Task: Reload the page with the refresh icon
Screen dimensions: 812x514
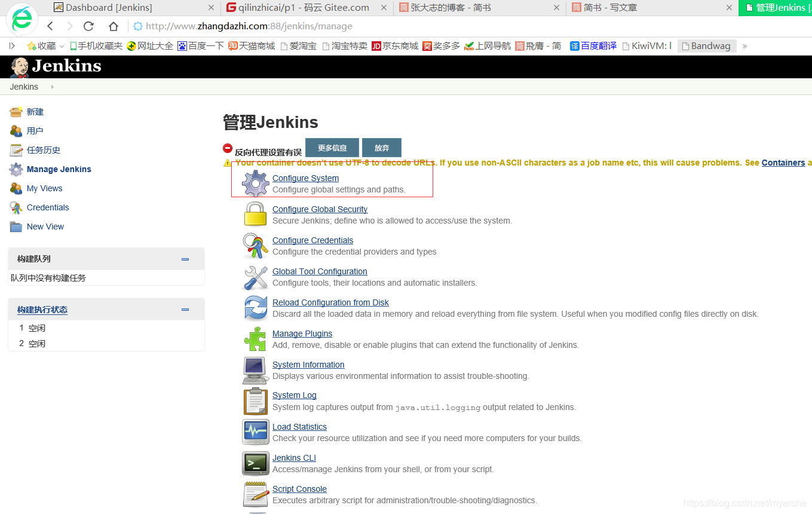Action: pos(88,26)
